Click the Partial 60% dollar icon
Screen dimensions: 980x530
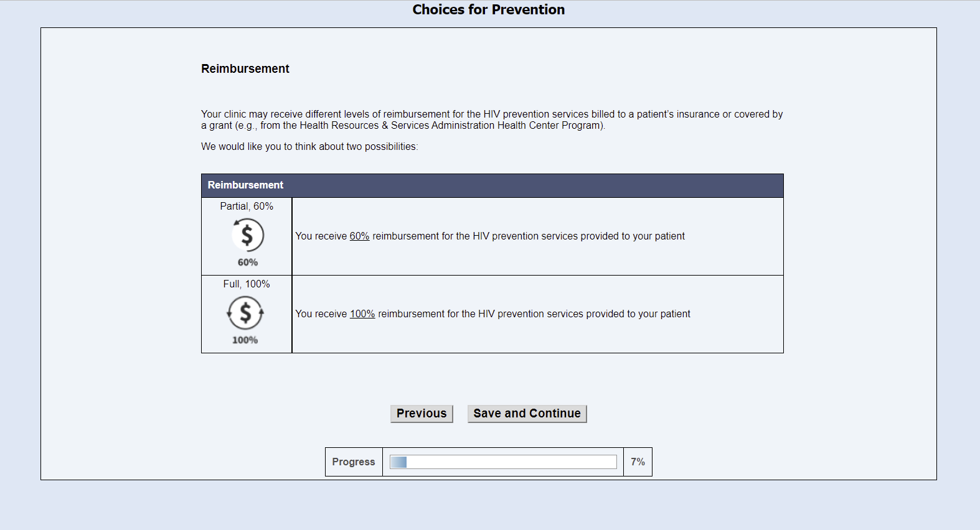click(247, 235)
